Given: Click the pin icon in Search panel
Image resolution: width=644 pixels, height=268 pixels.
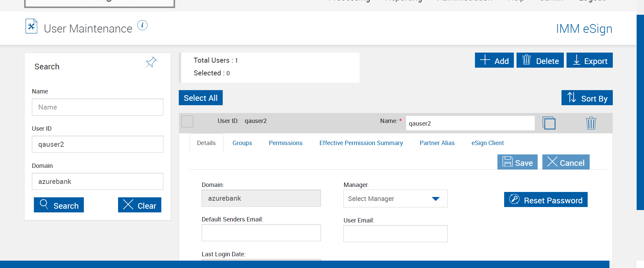Looking at the screenshot, I should (151, 62).
